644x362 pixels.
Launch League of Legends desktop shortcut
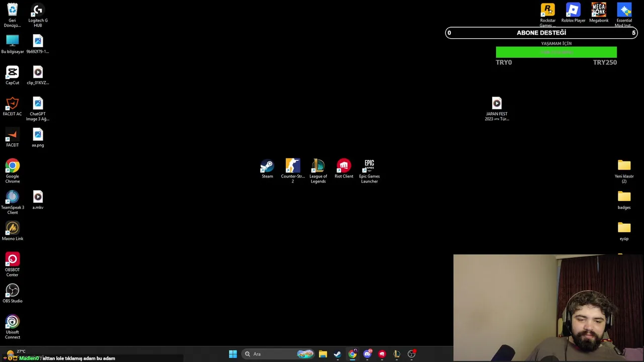318,171
